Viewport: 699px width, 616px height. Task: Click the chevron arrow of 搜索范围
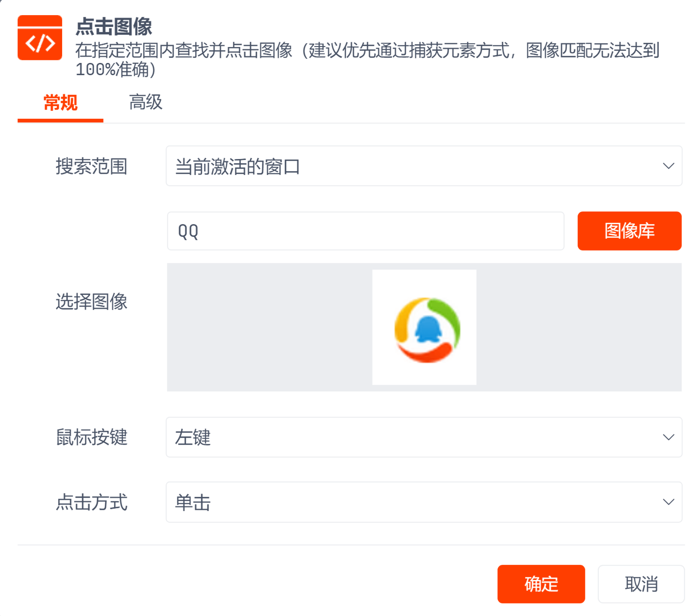pos(668,166)
